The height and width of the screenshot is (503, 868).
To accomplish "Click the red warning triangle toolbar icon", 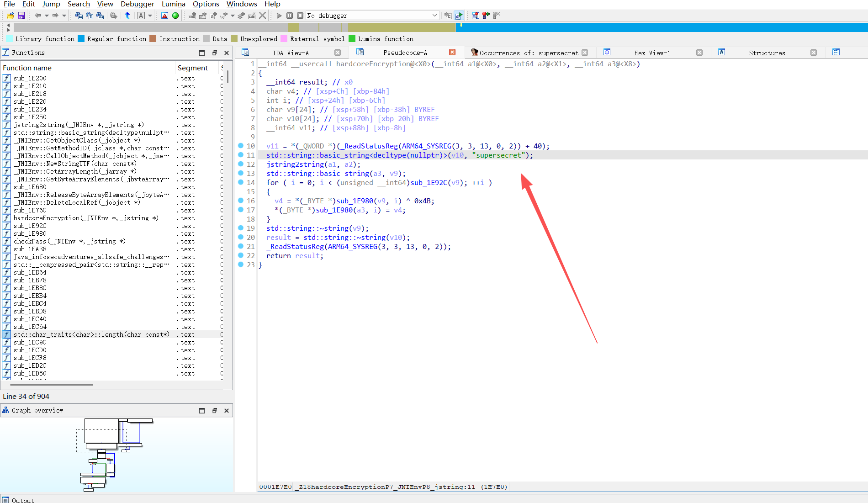I will (165, 16).
